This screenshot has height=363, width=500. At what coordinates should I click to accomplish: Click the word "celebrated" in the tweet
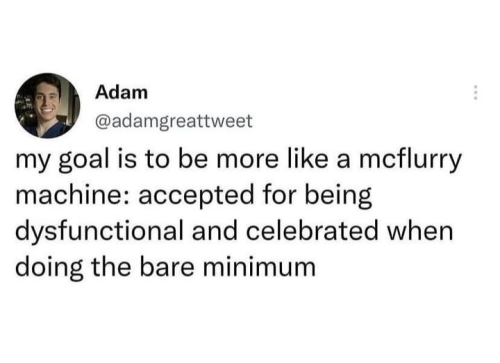pyautogui.click(x=312, y=231)
